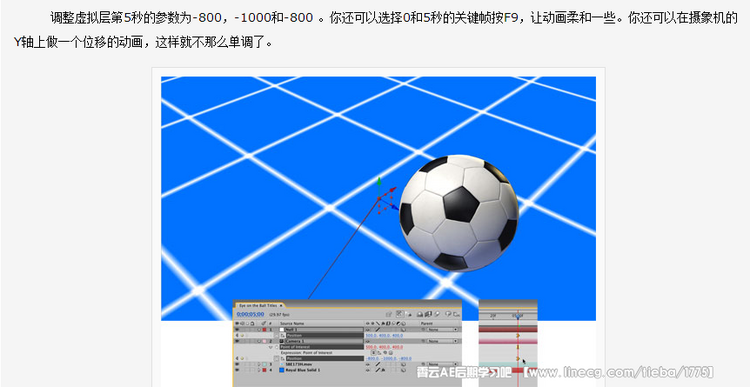This screenshot has height=387, width=750.
Task: Click the Source Name column header
Action: pyautogui.click(x=292, y=323)
